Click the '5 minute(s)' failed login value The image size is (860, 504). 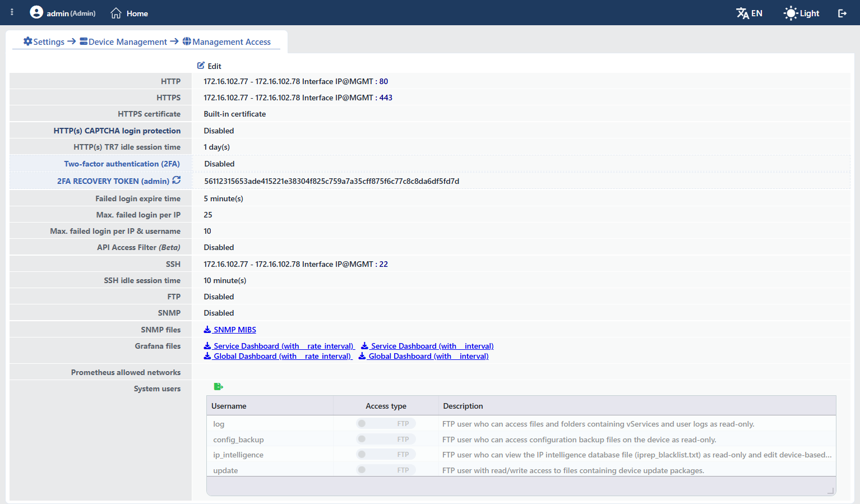pyautogui.click(x=224, y=198)
